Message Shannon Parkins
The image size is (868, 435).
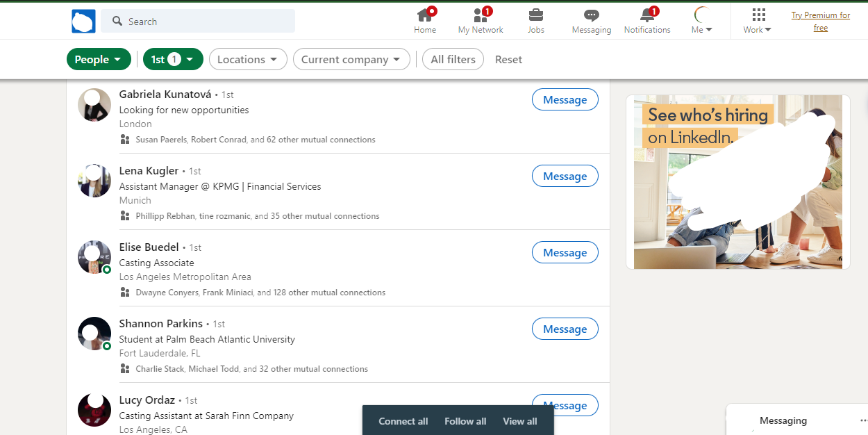(565, 329)
